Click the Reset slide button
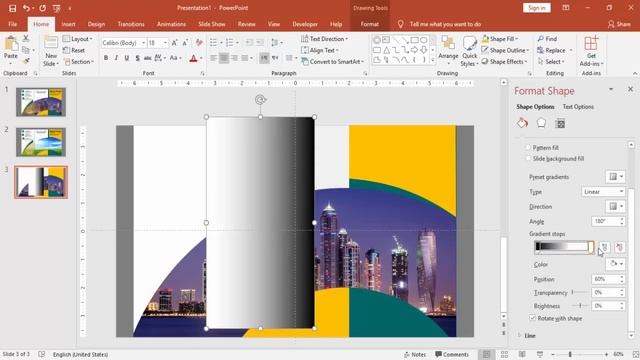 74,50
